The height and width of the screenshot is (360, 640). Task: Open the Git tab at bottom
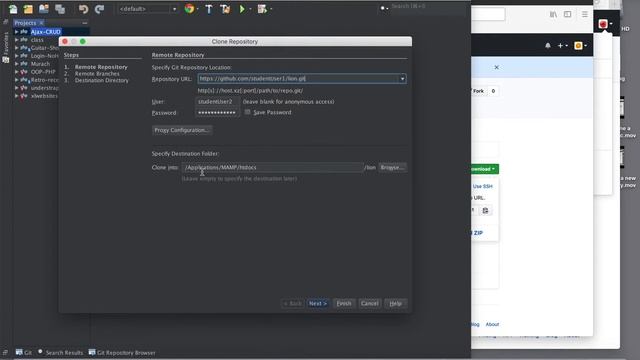point(24,352)
